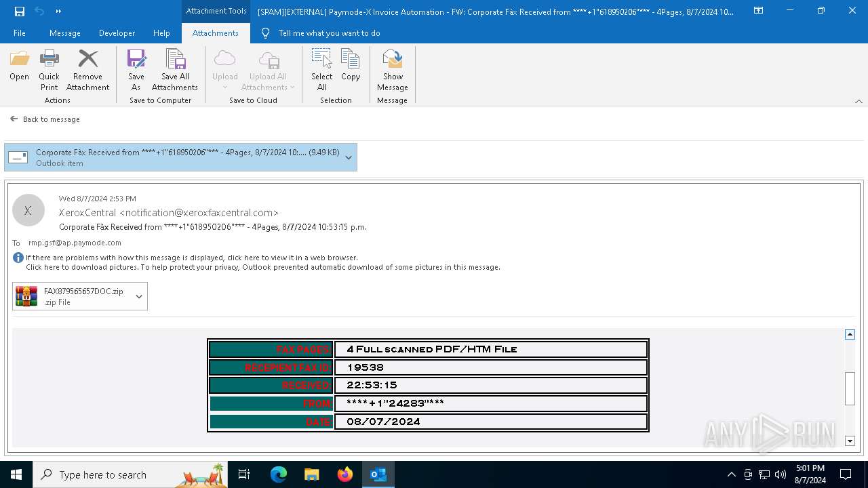868x488 pixels.
Task: Click Tell me what you want to do
Action: [329, 33]
